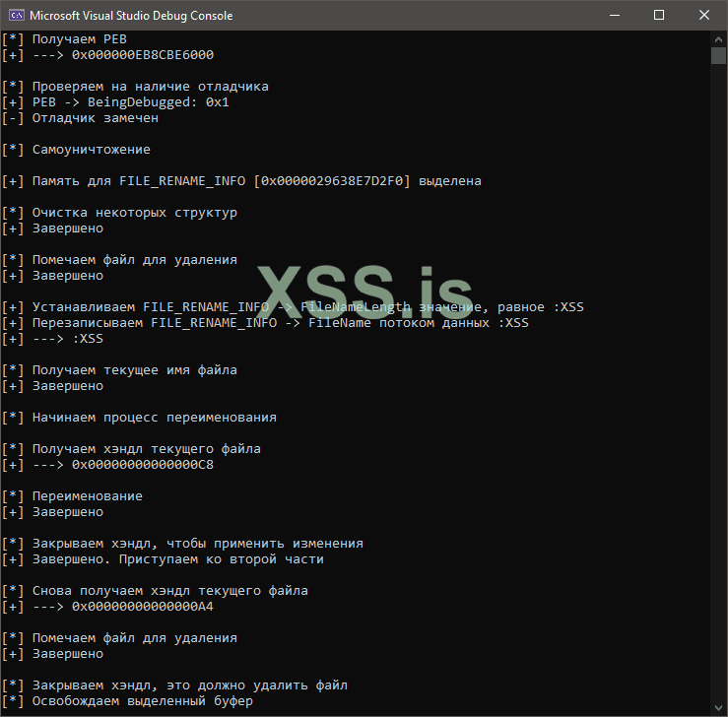The width and height of the screenshot is (728, 717).
Task: Grab the vertical scrollbar thumb
Action: 718,56
